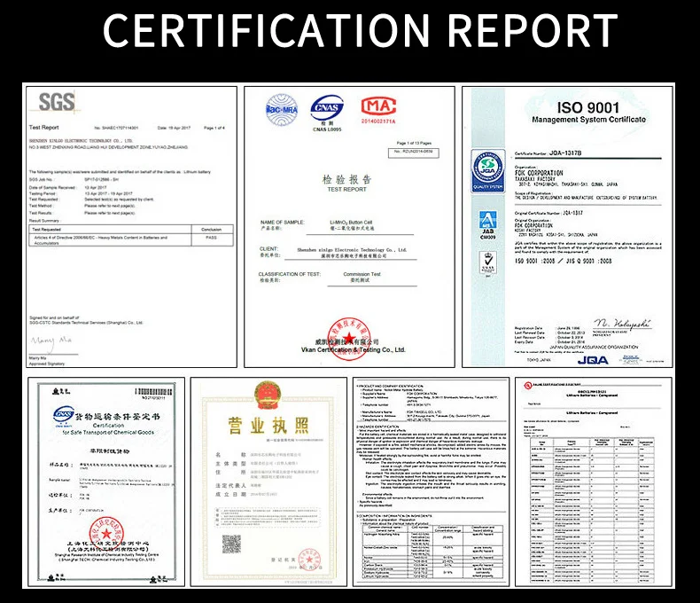
Task: Click the red stamp on the business license
Action: pos(309,560)
